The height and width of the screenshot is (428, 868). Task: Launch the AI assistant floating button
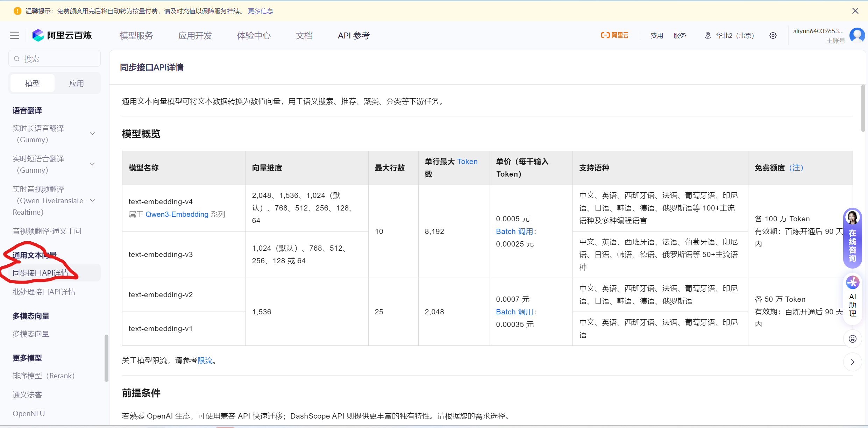[852, 296]
